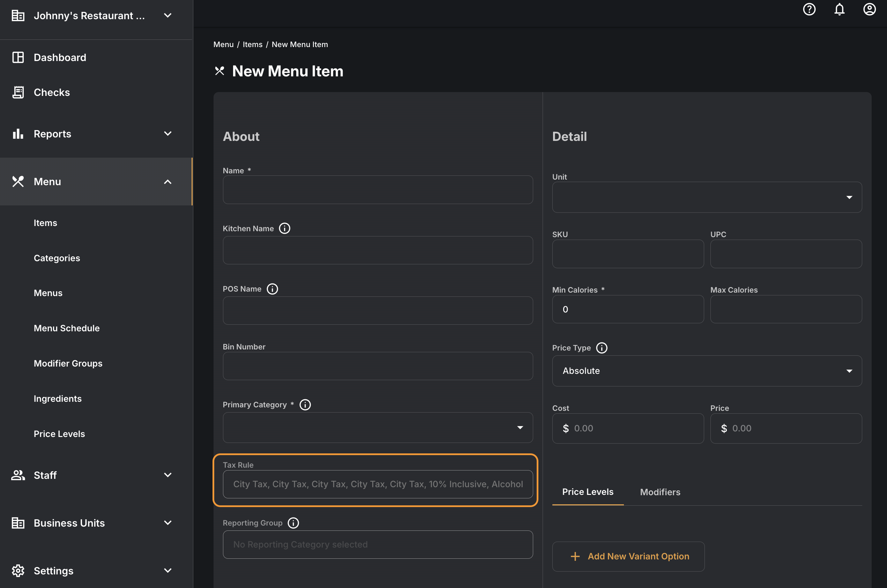The width and height of the screenshot is (887, 588).
Task: Click the Staff people icon in sidebar
Action: (18, 475)
